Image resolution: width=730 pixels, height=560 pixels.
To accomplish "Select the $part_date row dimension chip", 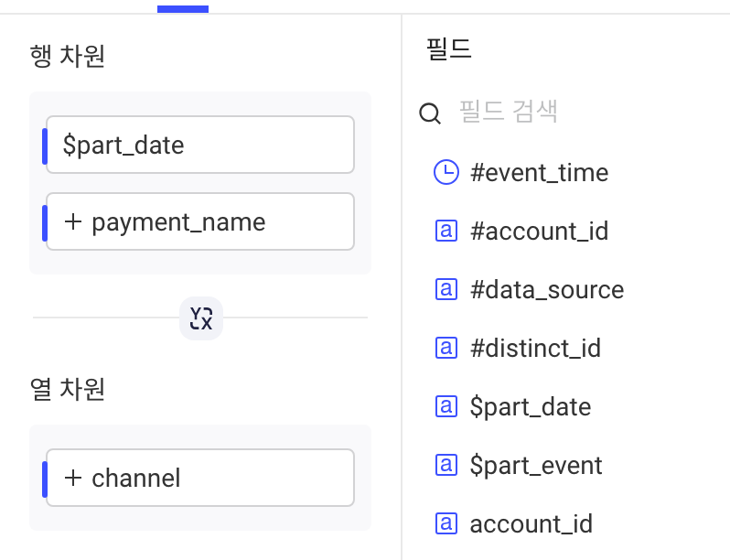I will point(200,145).
